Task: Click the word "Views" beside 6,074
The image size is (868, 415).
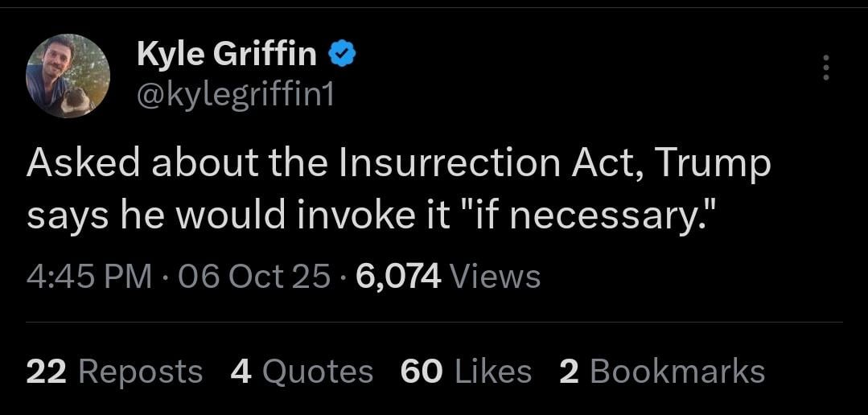Action: (x=495, y=277)
